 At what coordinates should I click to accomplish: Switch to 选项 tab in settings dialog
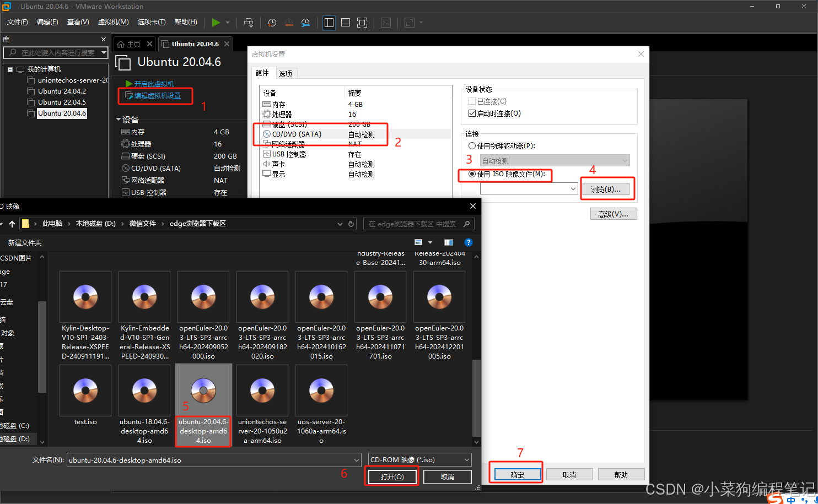click(286, 73)
